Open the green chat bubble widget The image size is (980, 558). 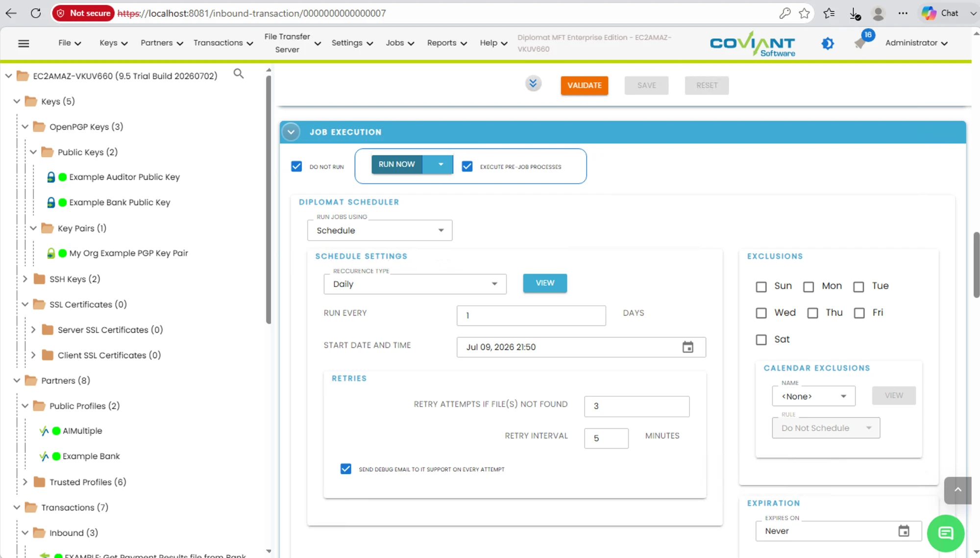click(x=946, y=533)
